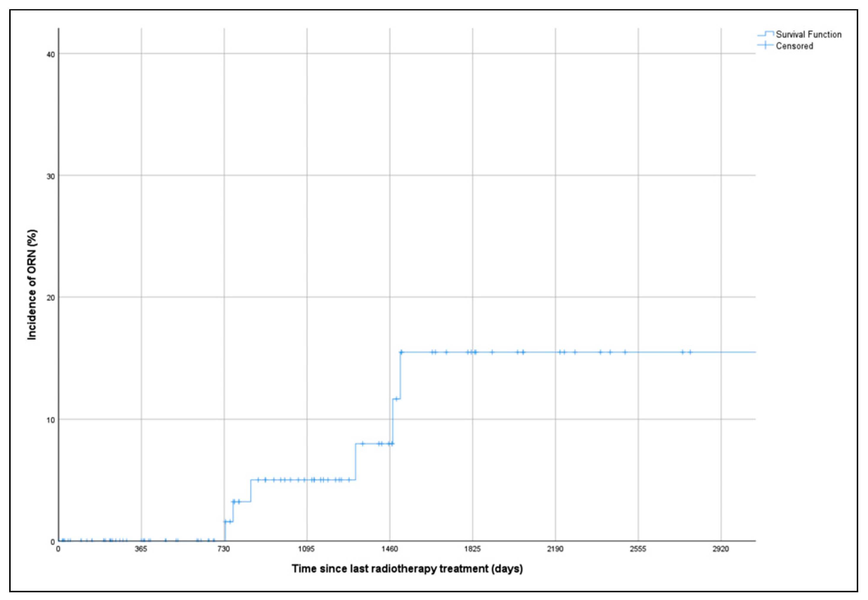Click x-axis tick label 1460
Screen dimensions: 868x600
click(390, 549)
